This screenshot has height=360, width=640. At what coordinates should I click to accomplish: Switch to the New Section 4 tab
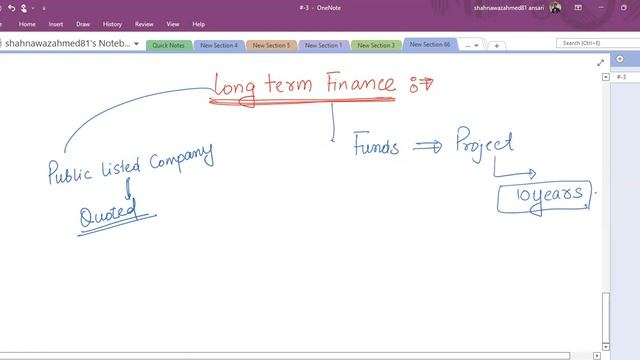219,45
